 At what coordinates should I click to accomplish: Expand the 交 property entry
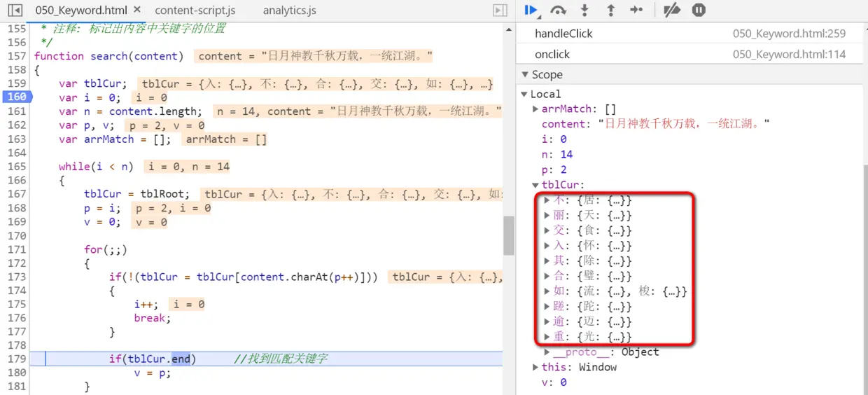(547, 230)
